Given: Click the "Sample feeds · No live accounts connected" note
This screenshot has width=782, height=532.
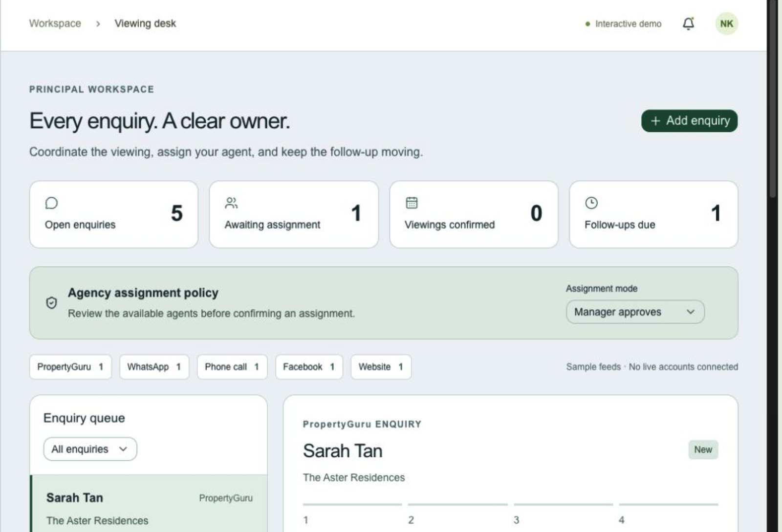Looking at the screenshot, I should click(x=652, y=367).
